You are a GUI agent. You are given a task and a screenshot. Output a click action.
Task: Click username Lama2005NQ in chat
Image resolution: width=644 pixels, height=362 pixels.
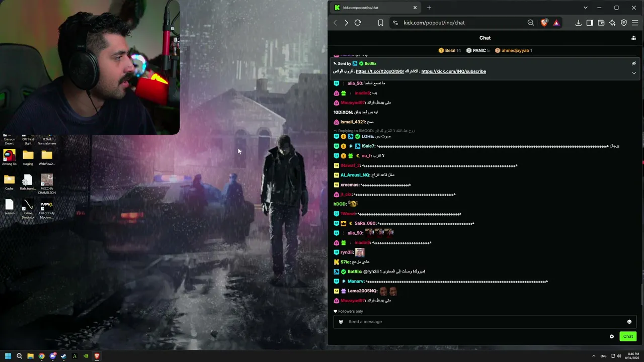362,291
